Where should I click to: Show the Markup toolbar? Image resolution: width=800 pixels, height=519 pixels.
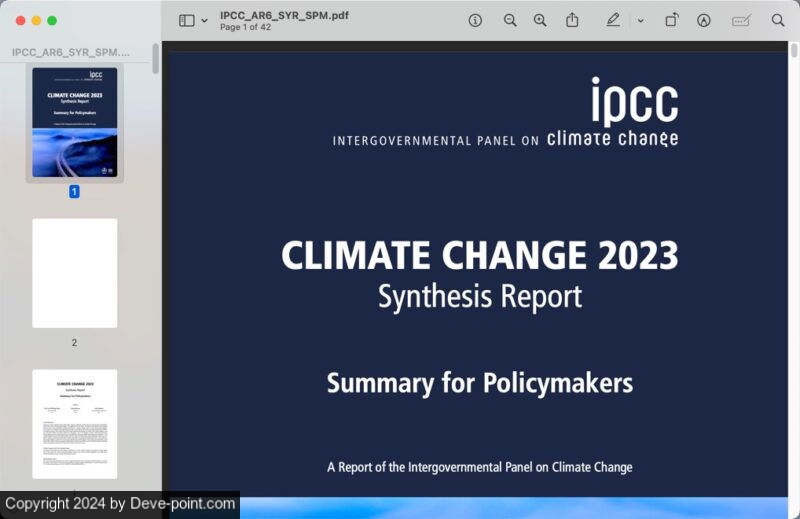704,20
